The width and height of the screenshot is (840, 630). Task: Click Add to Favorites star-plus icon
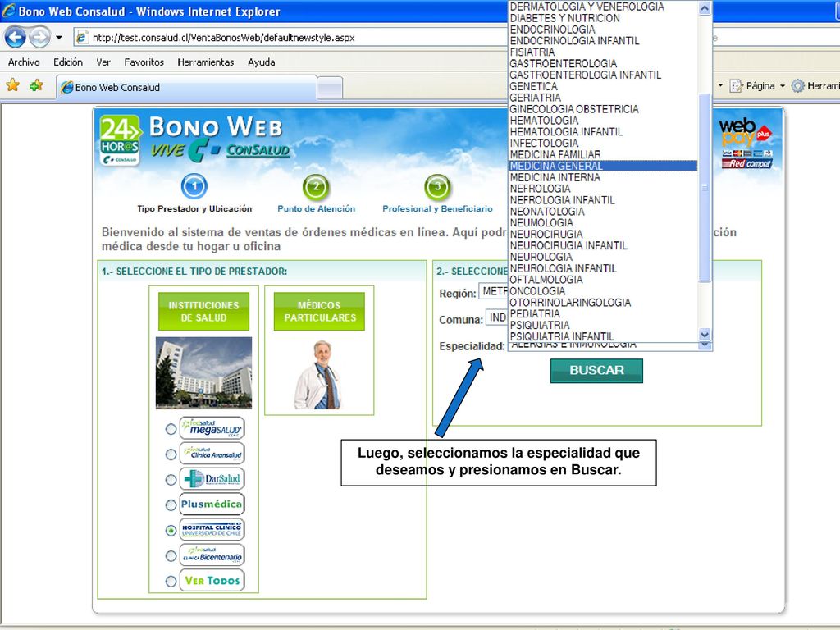(x=36, y=85)
